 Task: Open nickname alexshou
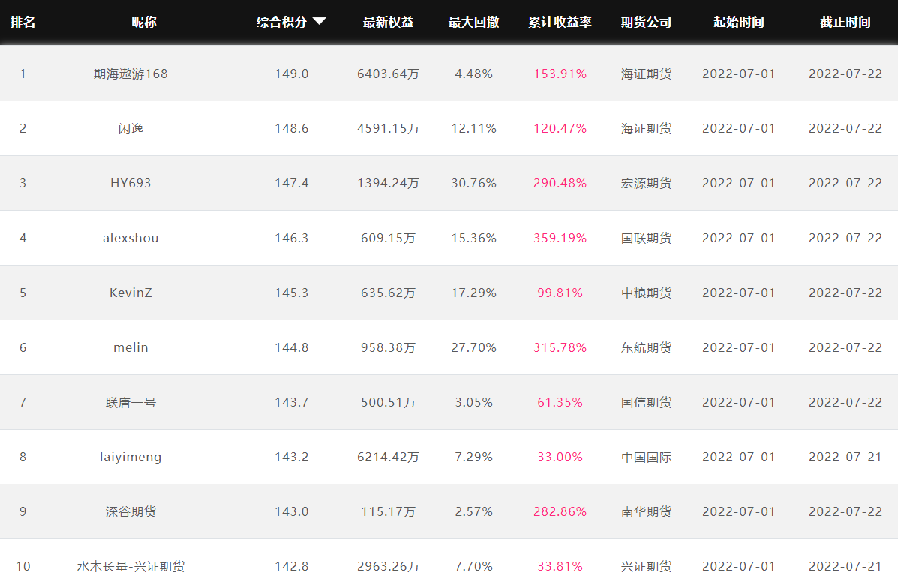point(131,238)
